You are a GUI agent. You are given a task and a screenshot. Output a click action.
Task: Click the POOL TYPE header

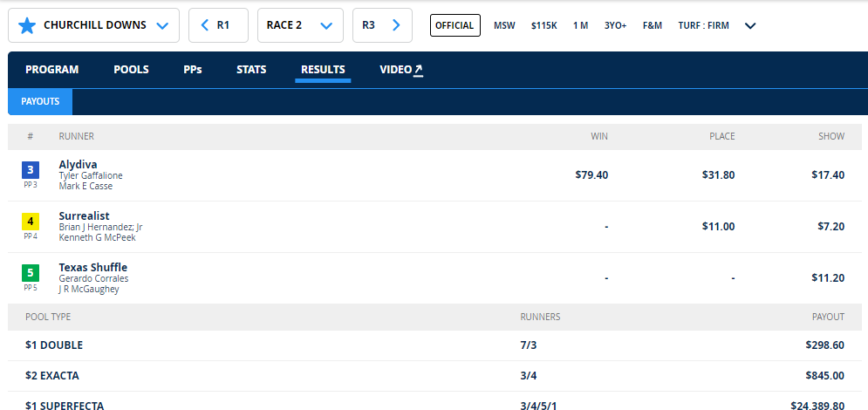(x=48, y=317)
